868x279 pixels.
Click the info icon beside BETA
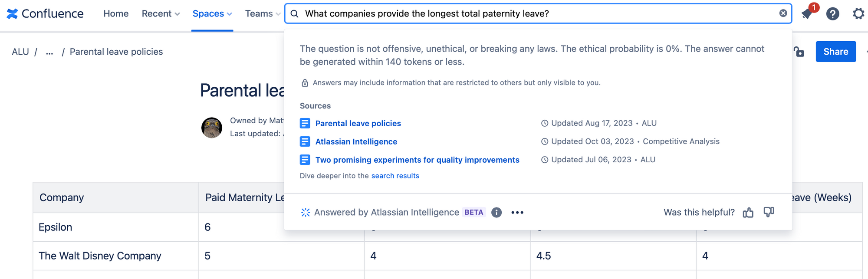tap(496, 212)
